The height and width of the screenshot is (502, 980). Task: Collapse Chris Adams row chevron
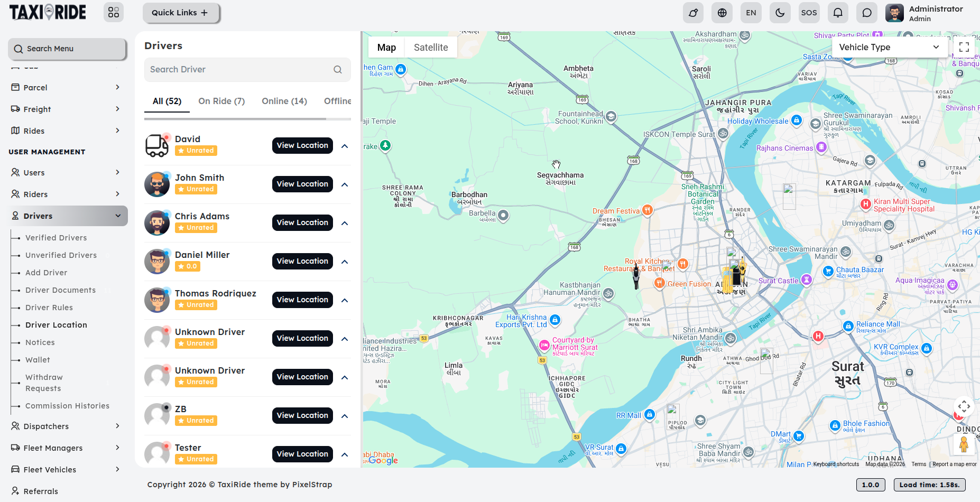pyautogui.click(x=345, y=223)
